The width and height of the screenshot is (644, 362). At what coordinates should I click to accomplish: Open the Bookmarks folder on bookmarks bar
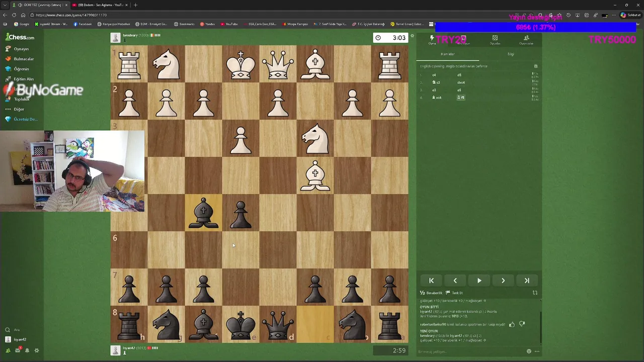[x=184, y=24]
